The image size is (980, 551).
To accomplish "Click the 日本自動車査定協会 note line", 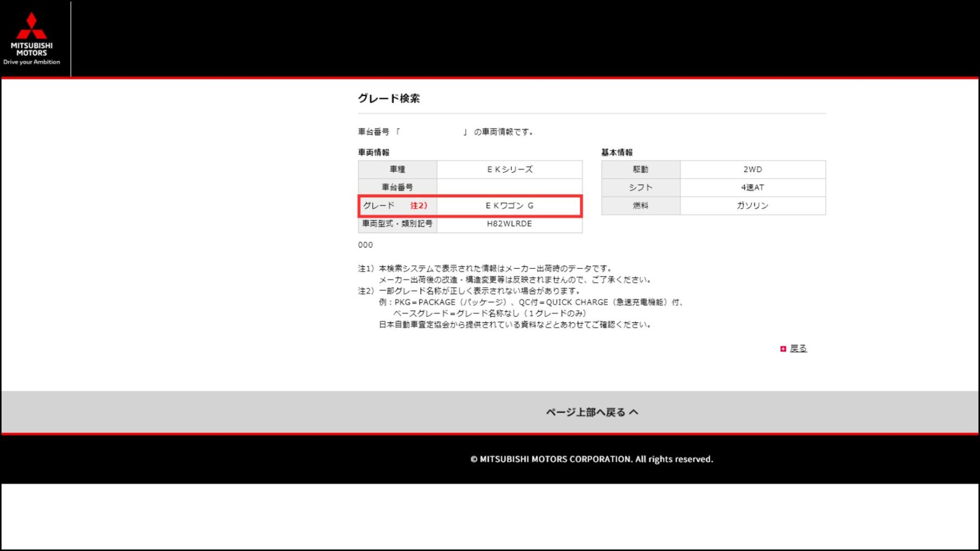I will click(x=515, y=325).
